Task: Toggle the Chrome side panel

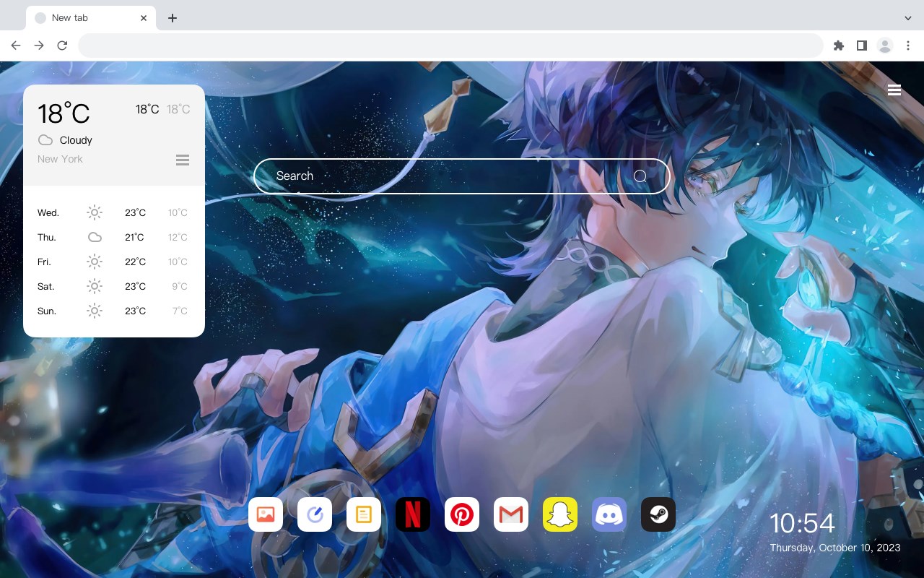Action: coord(861,46)
